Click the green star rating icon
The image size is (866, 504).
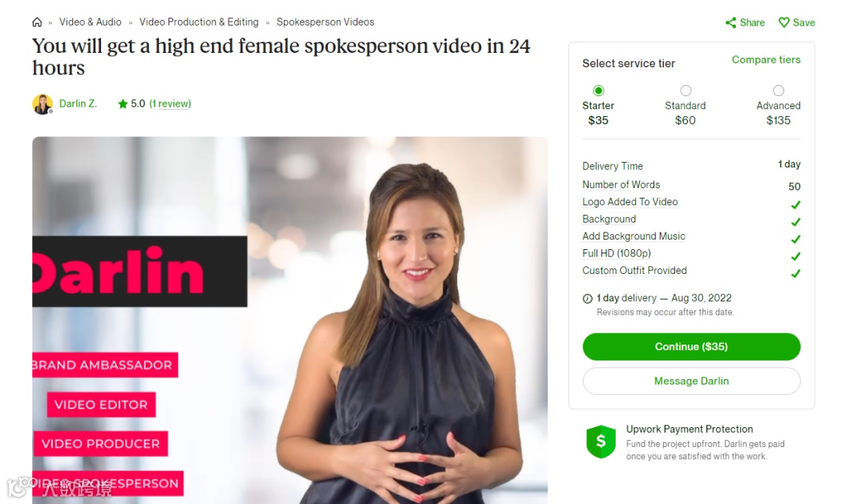(x=123, y=104)
